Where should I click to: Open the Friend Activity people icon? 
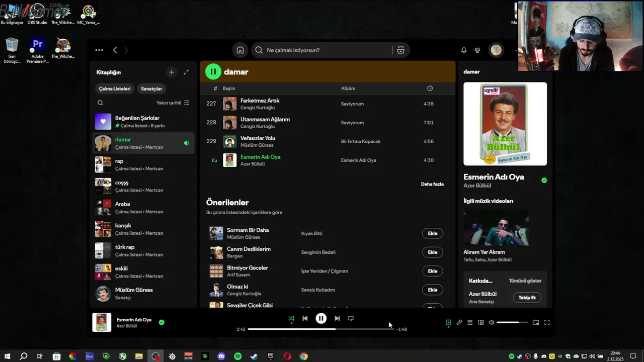[477, 50]
